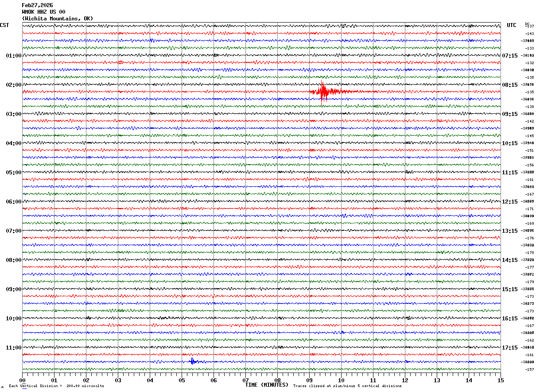Click the 12:15 UTC time label
536x392 pixels.
tap(510, 202)
